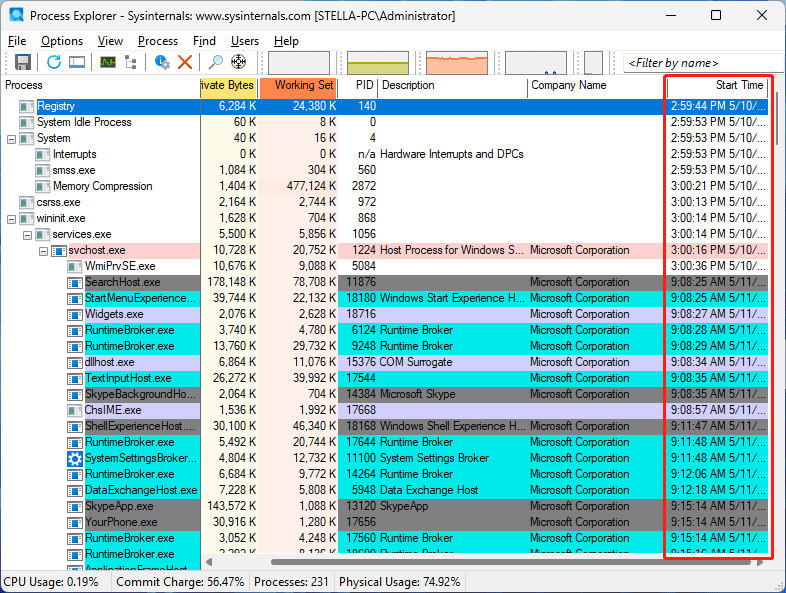Toggle the process tree view icon
The width and height of the screenshot is (786, 593).
(x=131, y=62)
